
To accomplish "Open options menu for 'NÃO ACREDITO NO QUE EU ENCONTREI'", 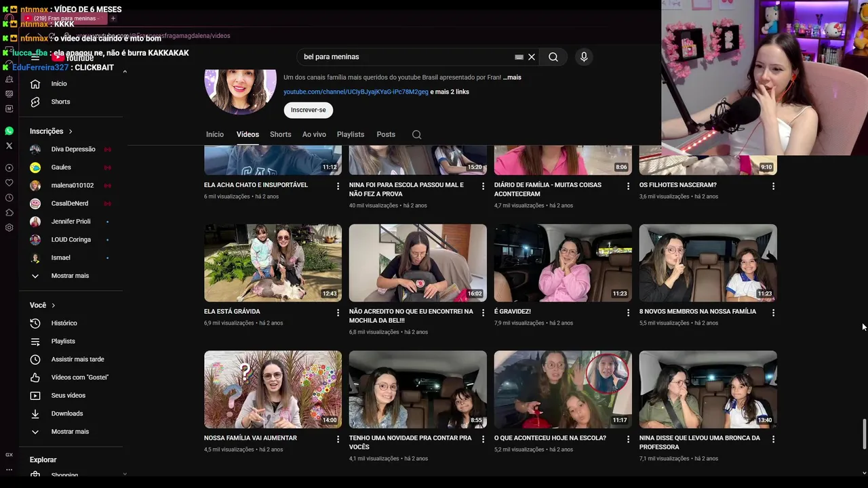I will (x=483, y=312).
